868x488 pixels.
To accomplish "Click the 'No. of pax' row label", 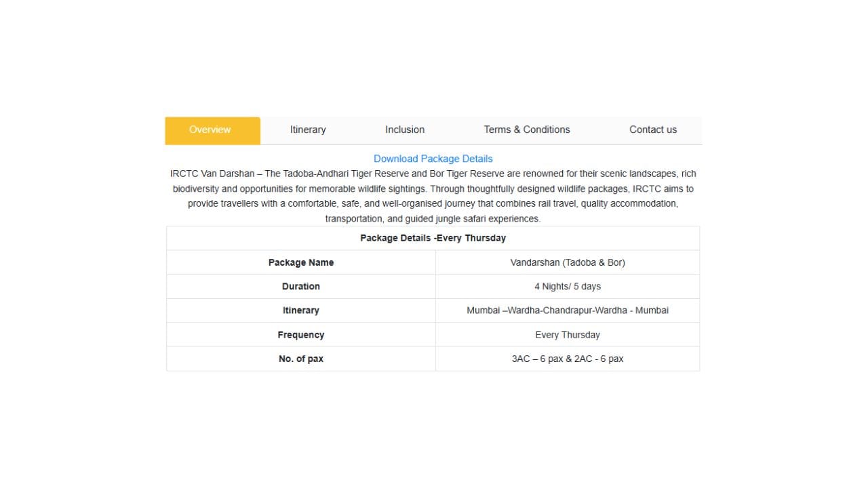I will (x=301, y=359).
